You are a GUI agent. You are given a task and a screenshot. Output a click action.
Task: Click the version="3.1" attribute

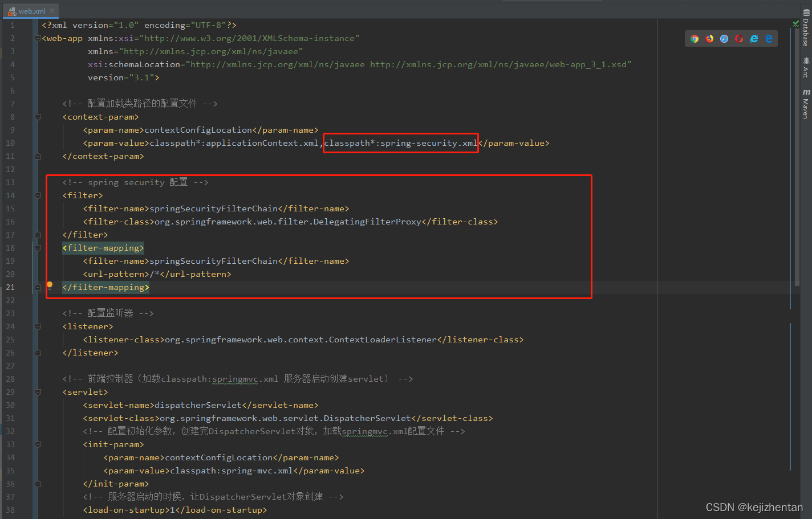click(121, 77)
